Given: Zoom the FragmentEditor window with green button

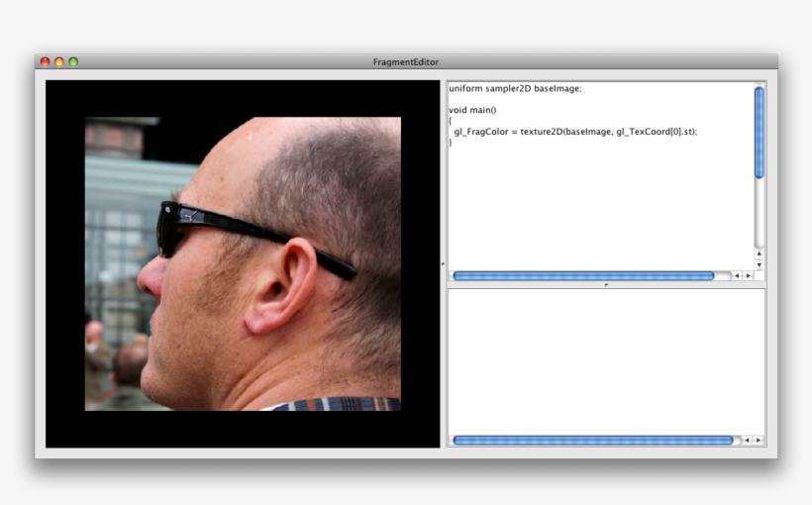Looking at the screenshot, I should click(73, 61).
